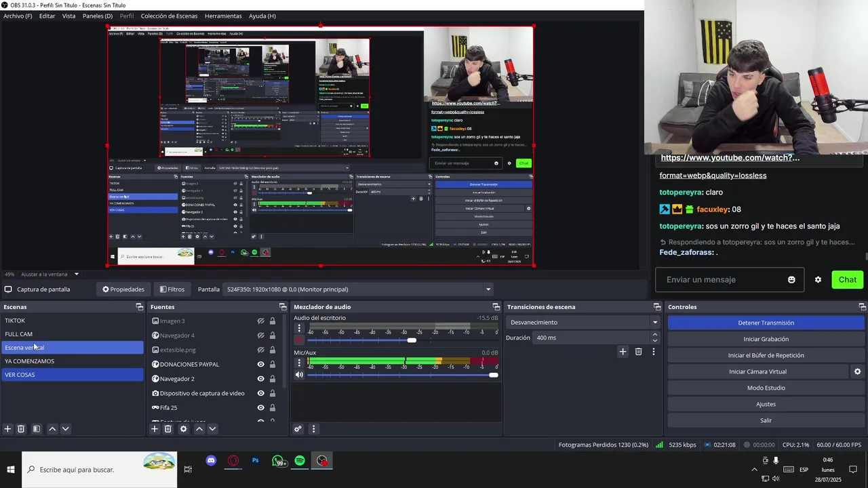
Task: Click Iniciar Grabación button
Action: (x=766, y=339)
